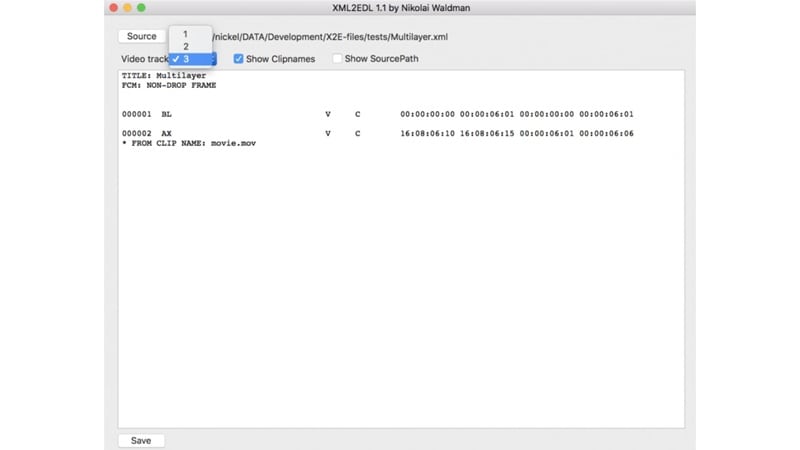Click the Video track label
Screen dimensions: 800x450
pyautogui.click(x=145, y=59)
